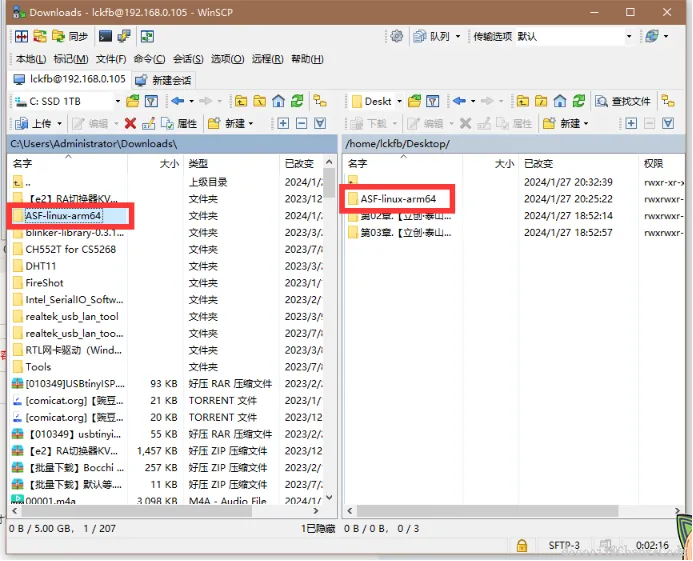This screenshot has height=561, width=693.
Task: Refresh the remote panel
Action: [x=579, y=101]
